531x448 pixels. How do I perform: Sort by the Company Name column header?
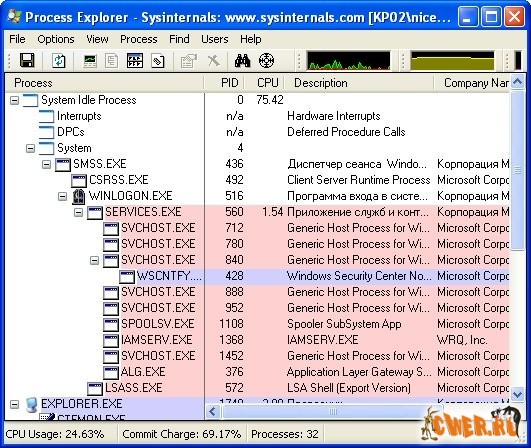pyautogui.click(x=472, y=83)
